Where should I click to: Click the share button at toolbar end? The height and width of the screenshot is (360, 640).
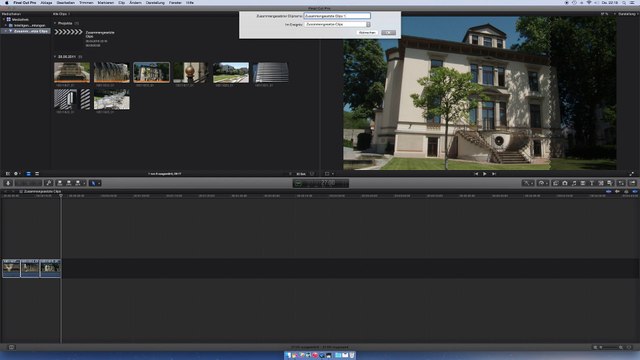pos(632,183)
